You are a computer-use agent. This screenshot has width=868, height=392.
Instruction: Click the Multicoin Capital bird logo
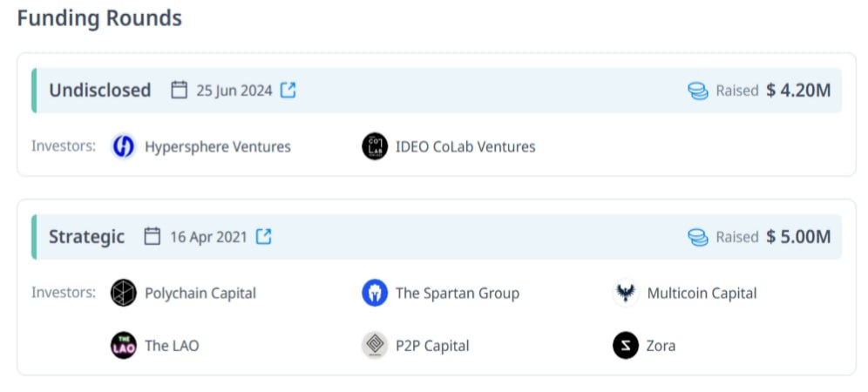pyautogui.click(x=626, y=293)
